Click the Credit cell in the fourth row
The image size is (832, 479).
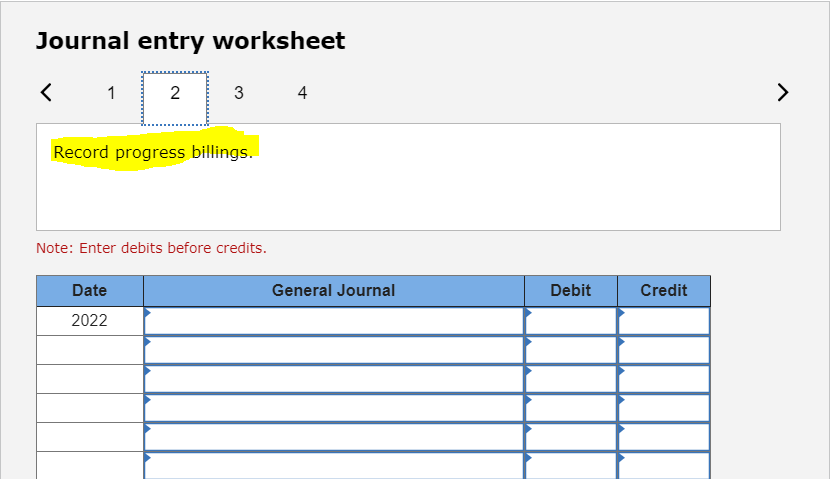664,408
